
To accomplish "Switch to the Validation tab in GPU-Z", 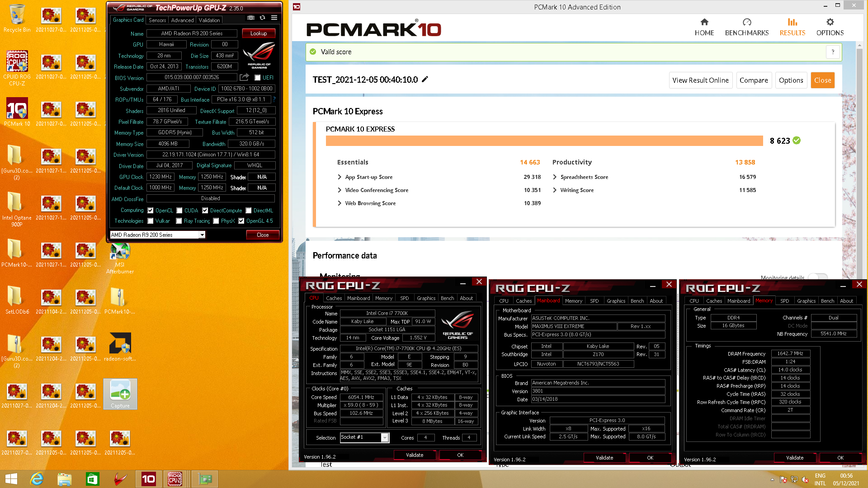I will click(209, 20).
